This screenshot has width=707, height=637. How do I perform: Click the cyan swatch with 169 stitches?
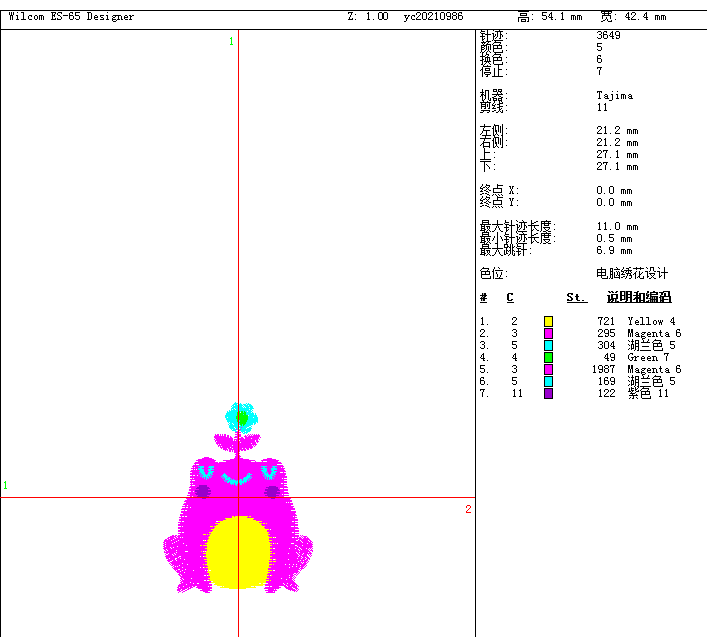[x=548, y=381]
